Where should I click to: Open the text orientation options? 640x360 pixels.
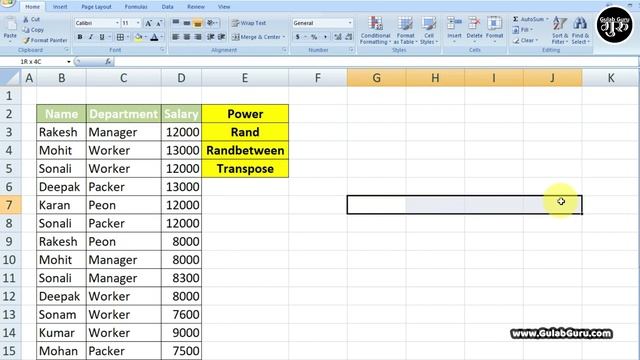click(212, 23)
